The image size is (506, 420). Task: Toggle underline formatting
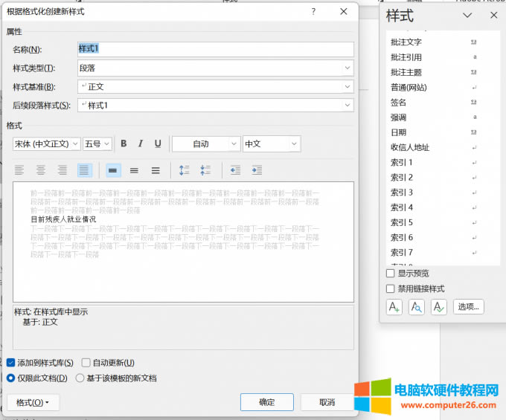(158, 143)
